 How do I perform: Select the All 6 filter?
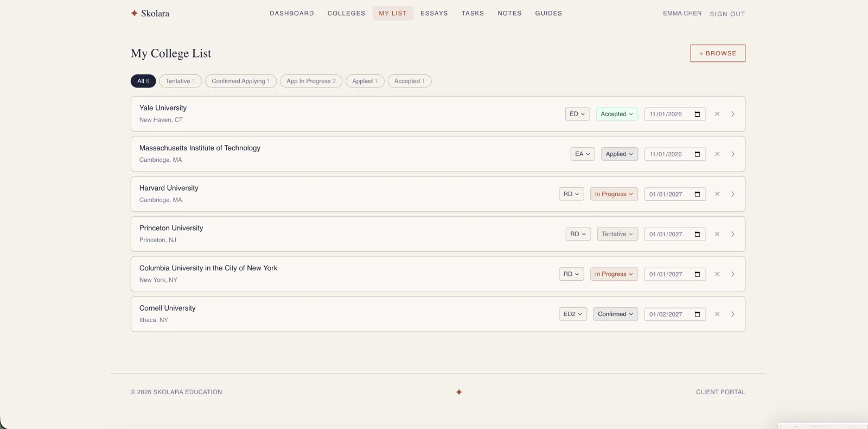click(143, 81)
